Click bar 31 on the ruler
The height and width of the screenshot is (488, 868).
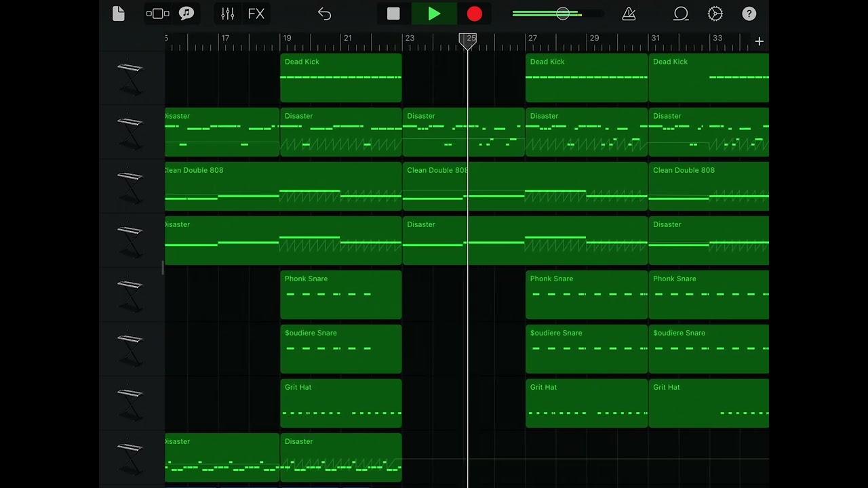(655, 39)
